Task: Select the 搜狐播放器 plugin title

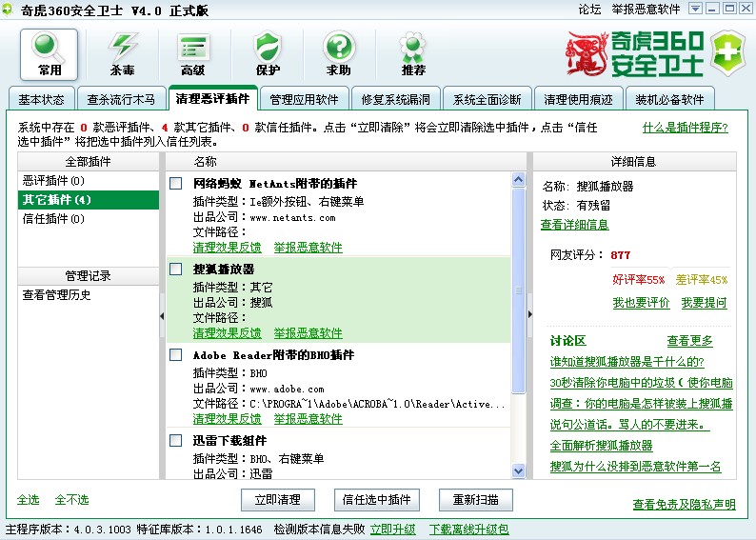Action: [224, 269]
